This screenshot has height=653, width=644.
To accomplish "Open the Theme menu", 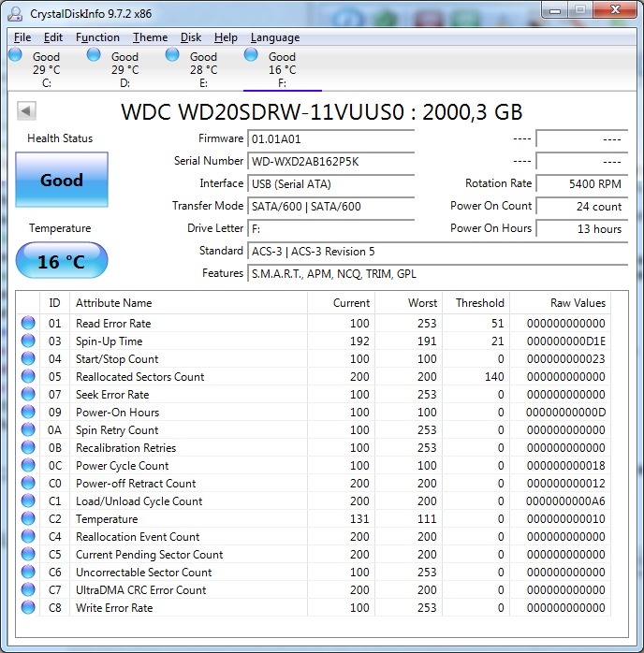I will pos(151,37).
